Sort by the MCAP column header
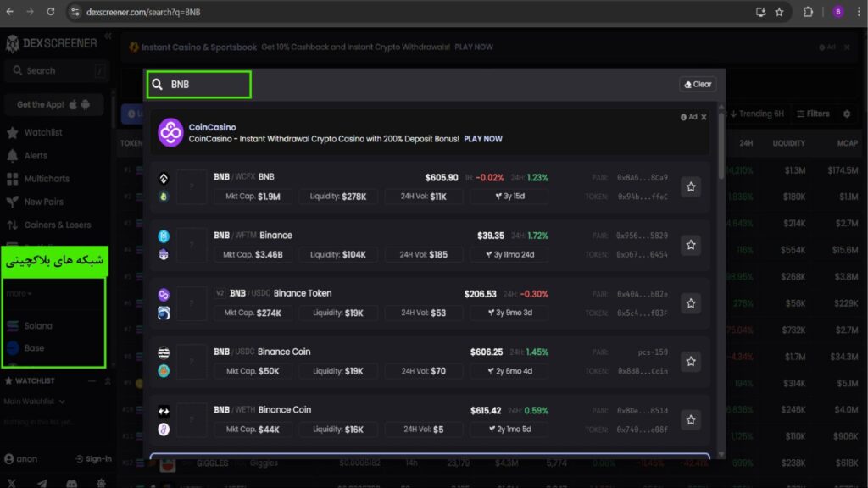 point(847,143)
